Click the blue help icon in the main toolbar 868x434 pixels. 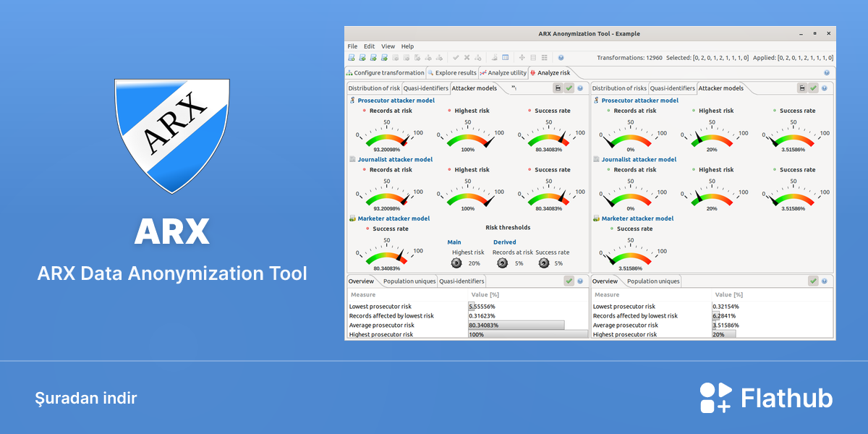[x=561, y=57]
